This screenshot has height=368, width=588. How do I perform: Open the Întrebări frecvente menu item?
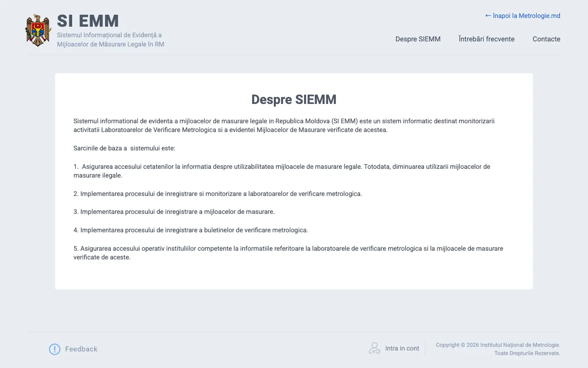(486, 39)
